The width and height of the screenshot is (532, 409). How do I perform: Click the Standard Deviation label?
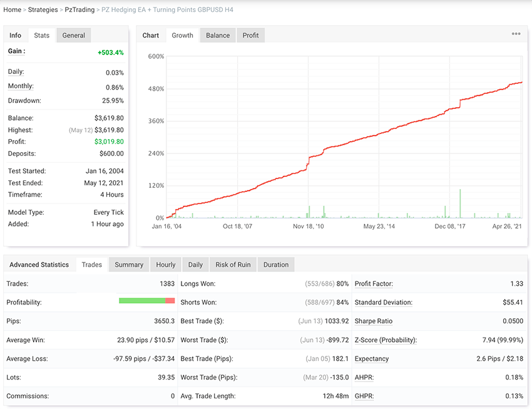(x=384, y=303)
